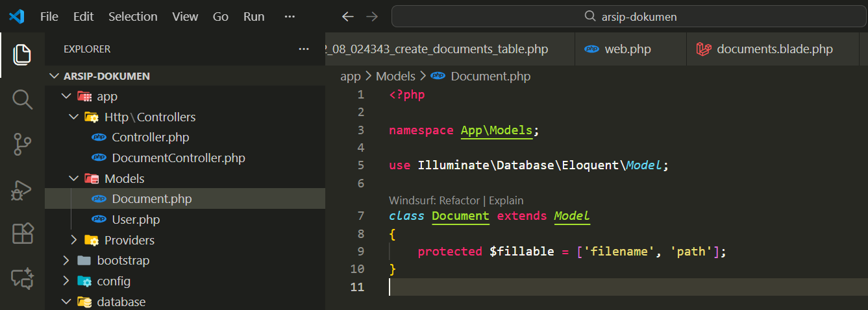The height and width of the screenshot is (310, 868).
Task: Open the Explorer view in activity bar
Action: pos(22,54)
